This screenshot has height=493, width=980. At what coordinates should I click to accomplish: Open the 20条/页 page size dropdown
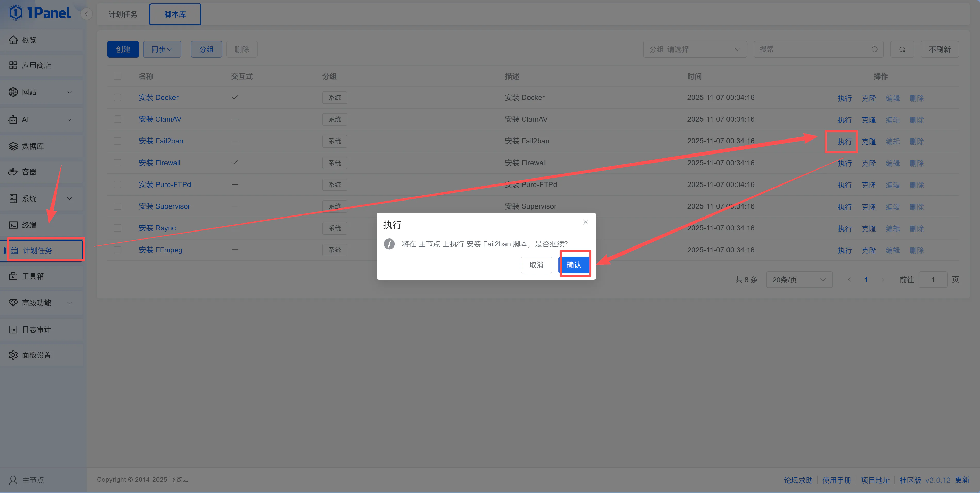pyautogui.click(x=799, y=280)
